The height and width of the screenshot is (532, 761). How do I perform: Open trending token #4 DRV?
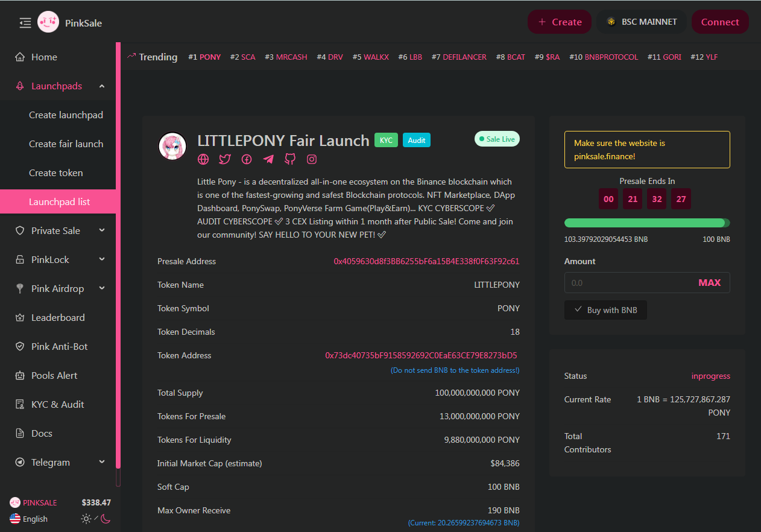click(330, 57)
